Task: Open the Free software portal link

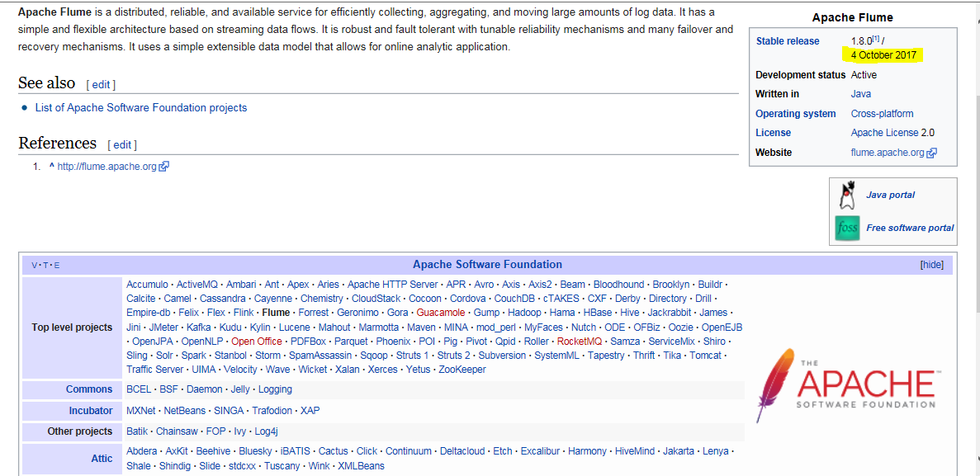Action: [910, 228]
